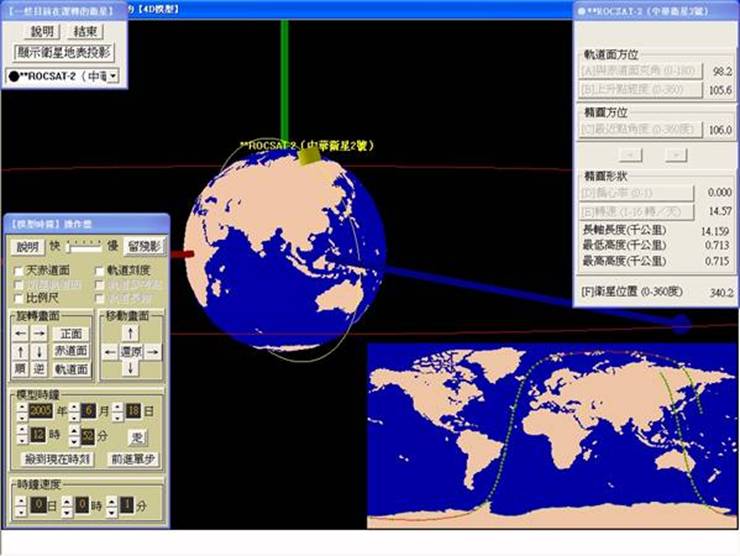The image size is (740, 556).
Task: Click the 快/慢 speed slider
Action: pos(84,245)
